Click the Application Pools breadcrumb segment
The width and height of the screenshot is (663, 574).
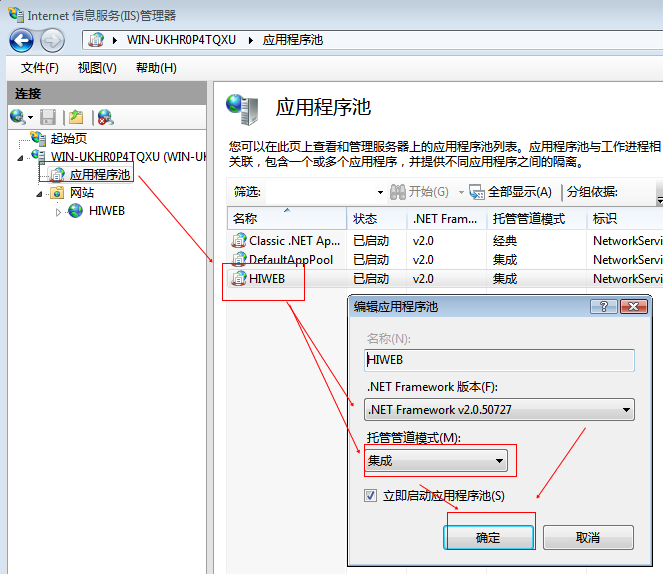293,40
